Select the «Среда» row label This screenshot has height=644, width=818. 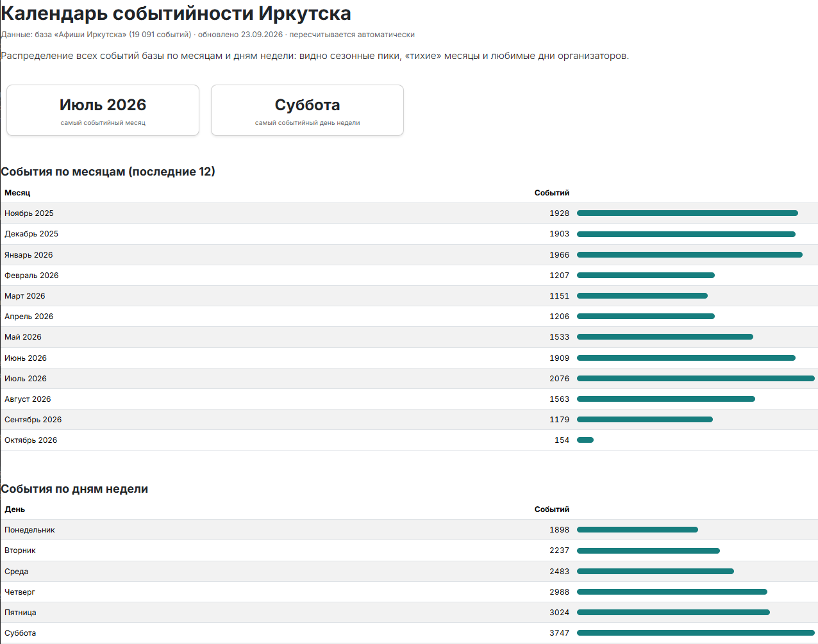click(x=16, y=572)
